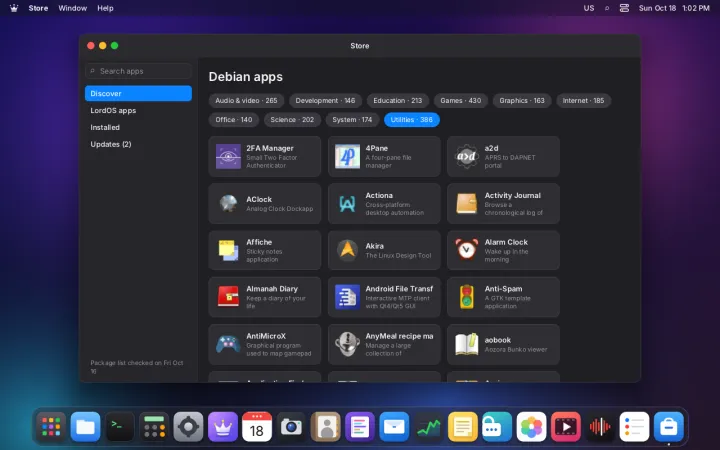Screen dimensions: 720x450
Task: Open the Android File Transfer icon
Action: [x=348, y=297]
